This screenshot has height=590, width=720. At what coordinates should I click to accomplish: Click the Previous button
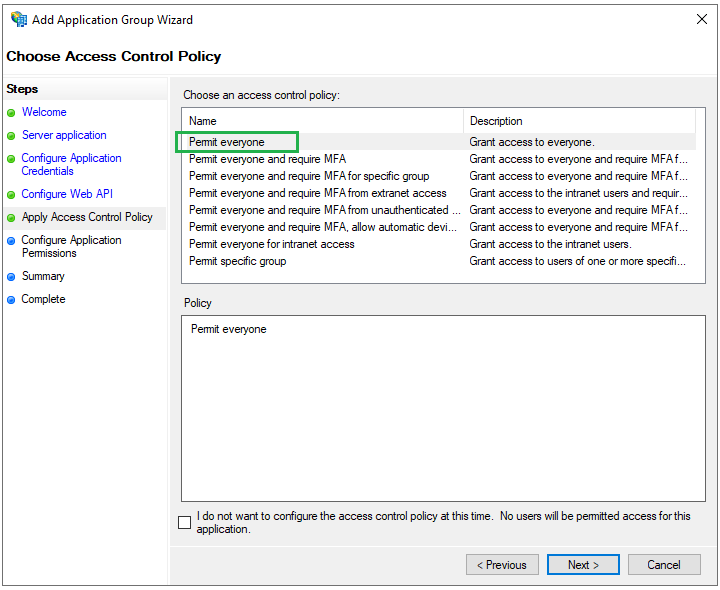tap(502, 565)
